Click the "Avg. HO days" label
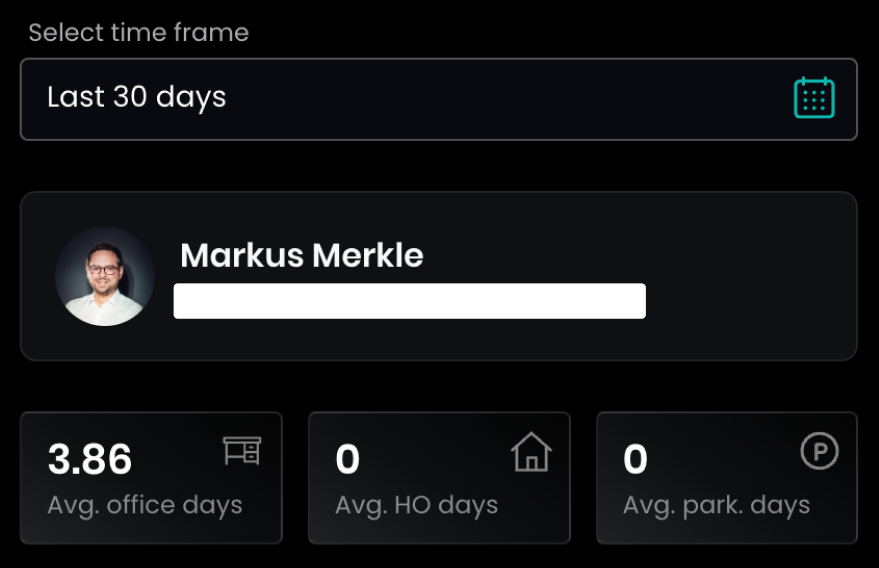 tap(416, 505)
